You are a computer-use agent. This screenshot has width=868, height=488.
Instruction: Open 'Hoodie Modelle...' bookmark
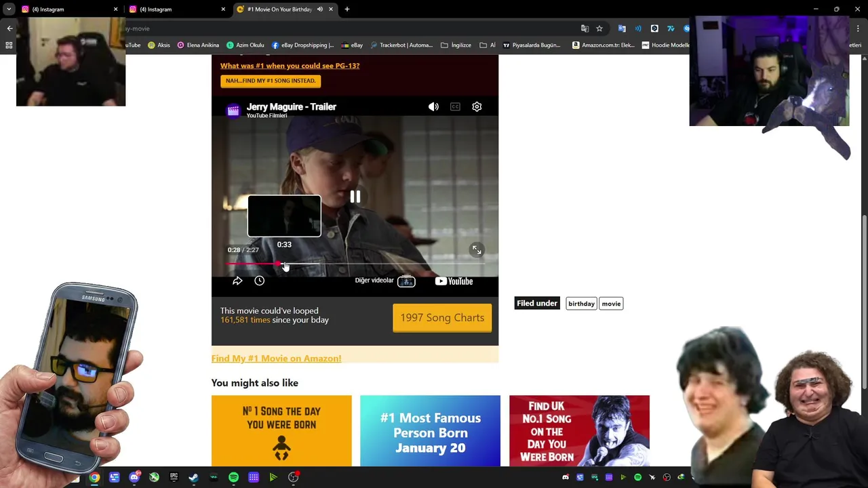pos(666,45)
